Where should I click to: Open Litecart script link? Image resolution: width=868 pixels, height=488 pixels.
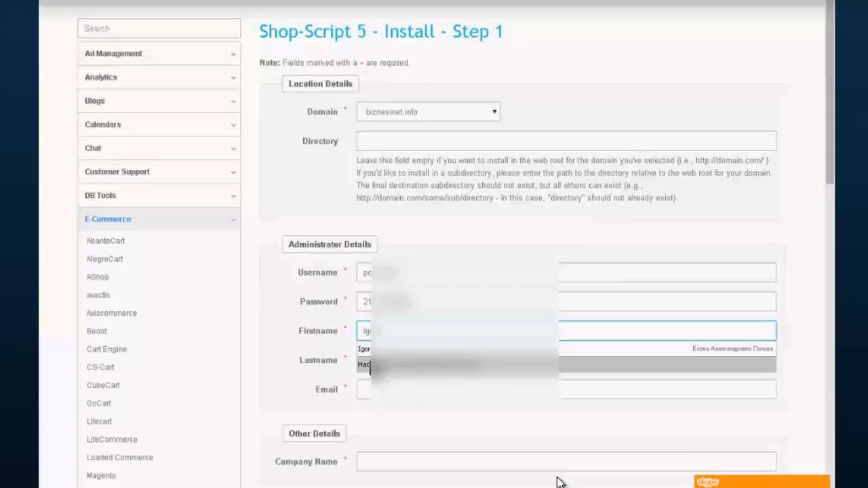pyautogui.click(x=99, y=422)
